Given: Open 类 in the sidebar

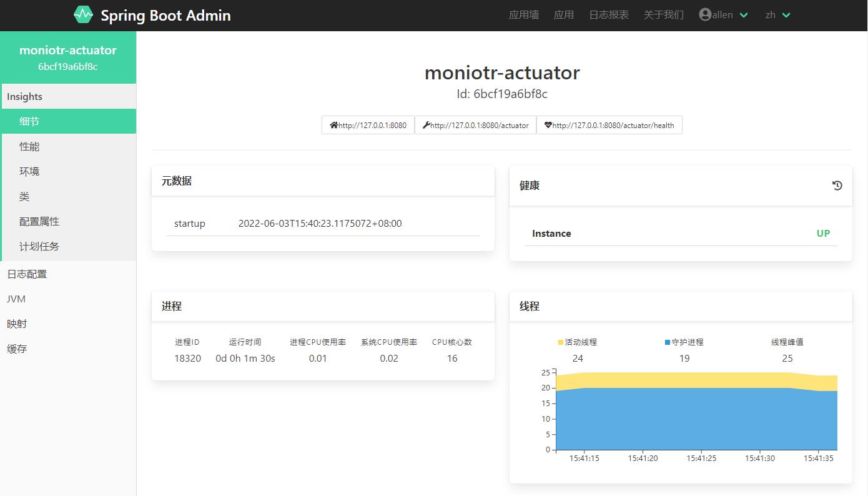Looking at the screenshot, I should coord(68,196).
